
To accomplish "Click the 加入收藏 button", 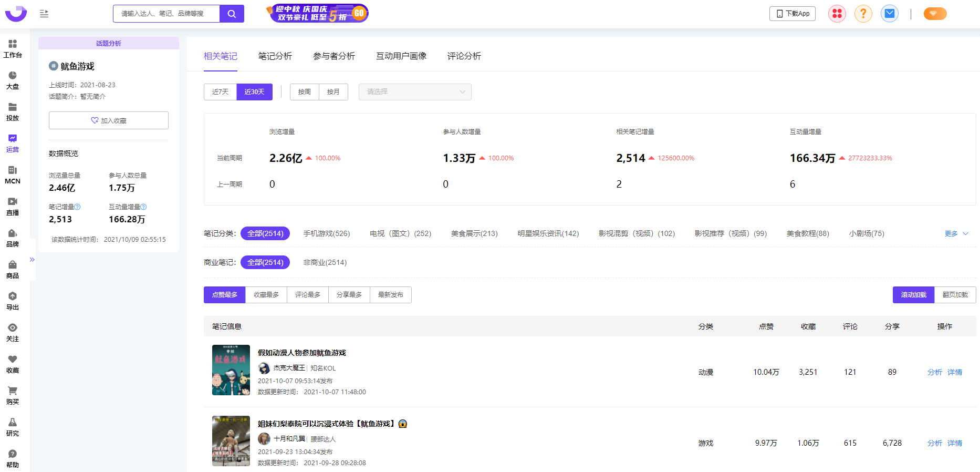I will (x=109, y=120).
